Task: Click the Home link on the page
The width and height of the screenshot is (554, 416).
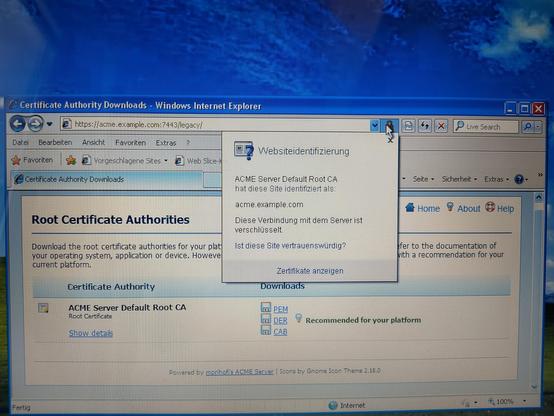Action: pyautogui.click(x=428, y=209)
